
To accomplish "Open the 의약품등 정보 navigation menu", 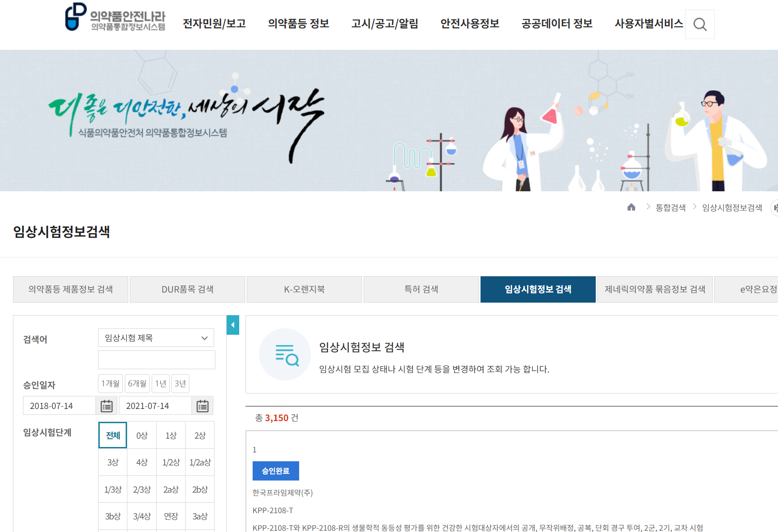I will point(298,24).
